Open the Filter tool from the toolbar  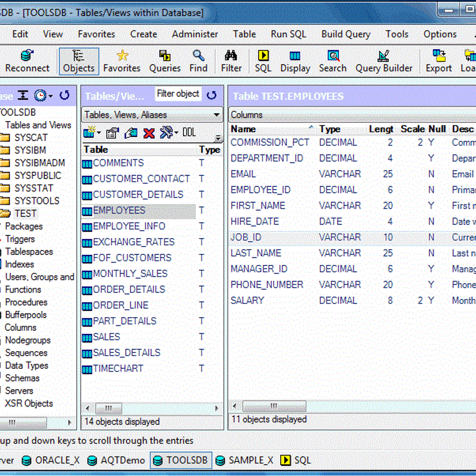click(231, 61)
